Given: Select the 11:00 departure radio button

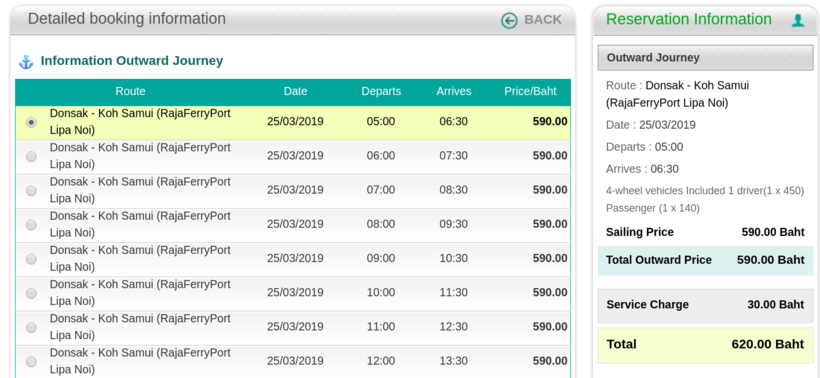Looking at the screenshot, I should tap(31, 327).
